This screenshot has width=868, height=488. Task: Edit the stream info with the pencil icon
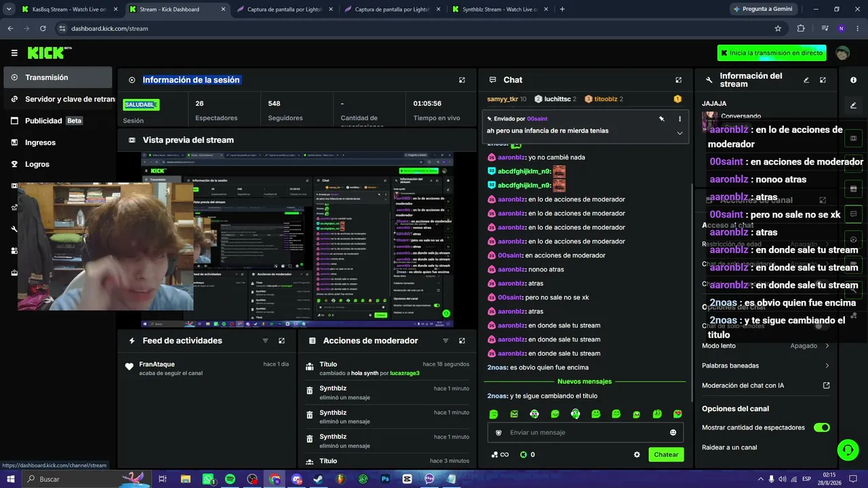point(806,80)
